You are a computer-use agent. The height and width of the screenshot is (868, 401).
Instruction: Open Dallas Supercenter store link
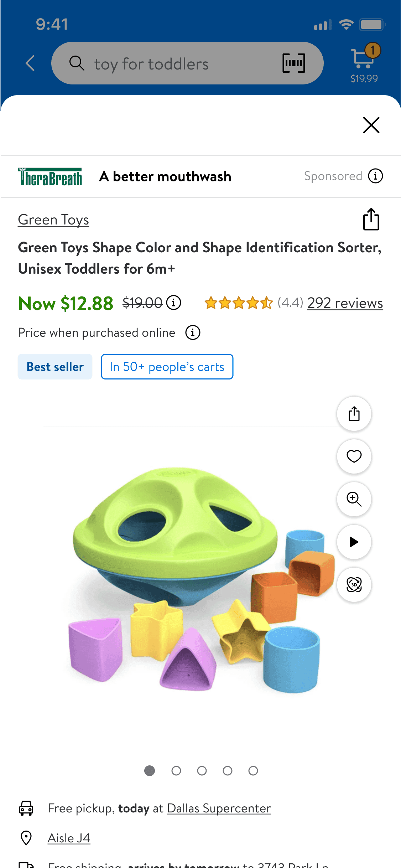coord(219,808)
